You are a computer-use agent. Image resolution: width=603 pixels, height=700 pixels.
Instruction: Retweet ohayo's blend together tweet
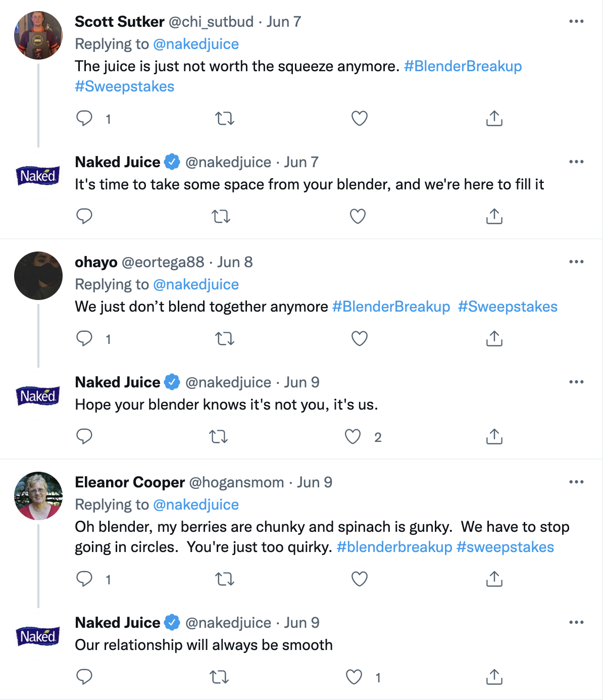[x=225, y=338]
